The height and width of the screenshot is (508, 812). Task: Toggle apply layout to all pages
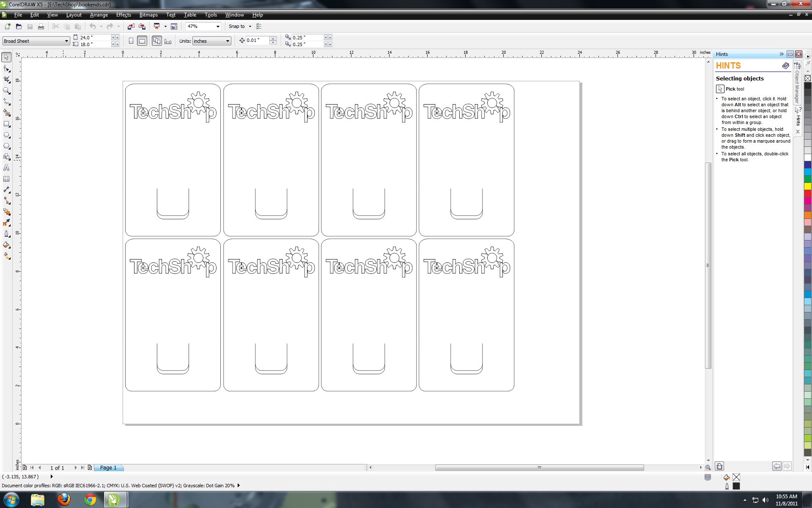(x=157, y=41)
